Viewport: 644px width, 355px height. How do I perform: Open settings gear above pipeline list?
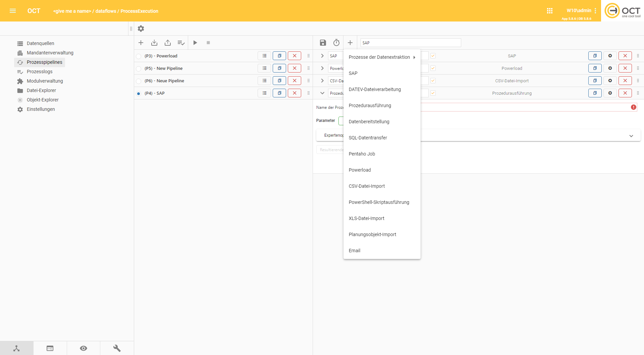coord(141,29)
